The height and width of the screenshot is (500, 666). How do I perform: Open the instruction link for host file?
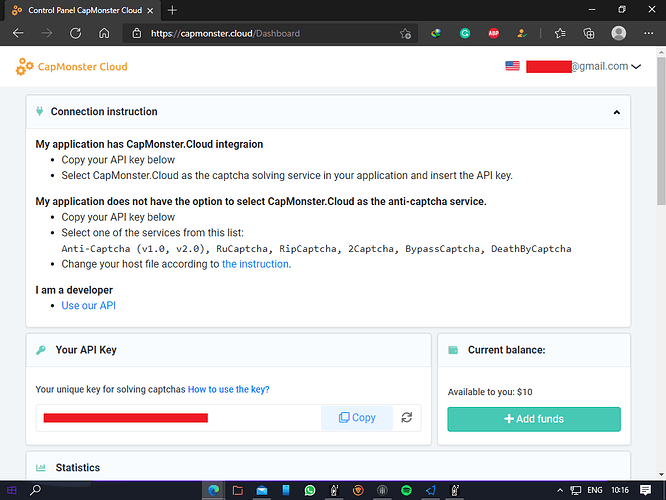256,264
